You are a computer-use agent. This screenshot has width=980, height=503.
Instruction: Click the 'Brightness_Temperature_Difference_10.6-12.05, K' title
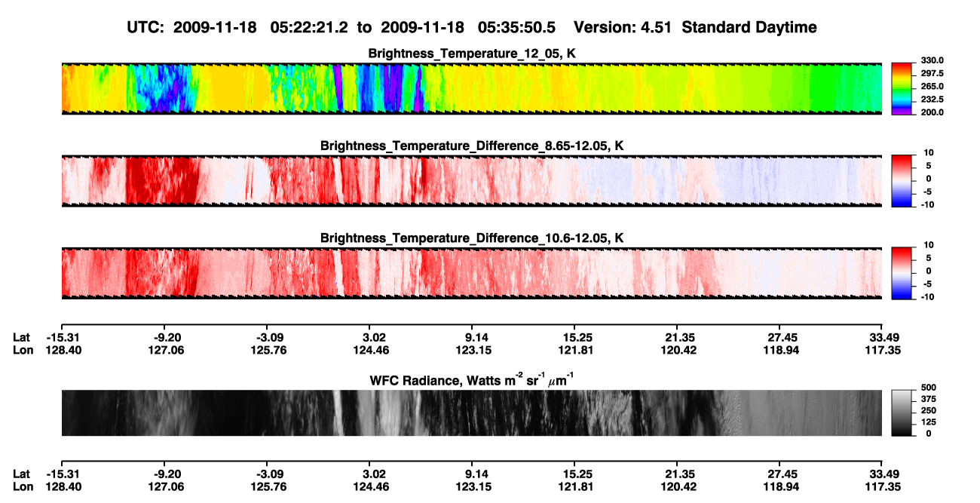coord(472,238)
